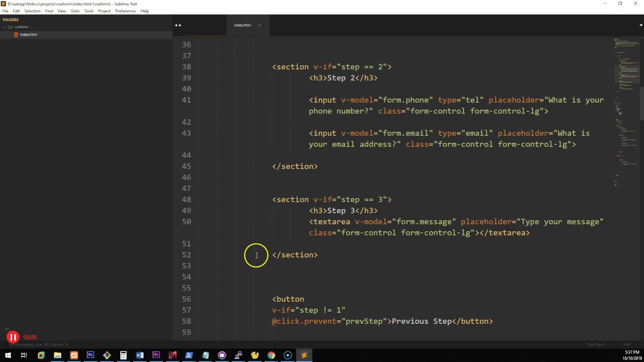Open the Tools menu
This screenshot has height=362, width=644.
89,11
